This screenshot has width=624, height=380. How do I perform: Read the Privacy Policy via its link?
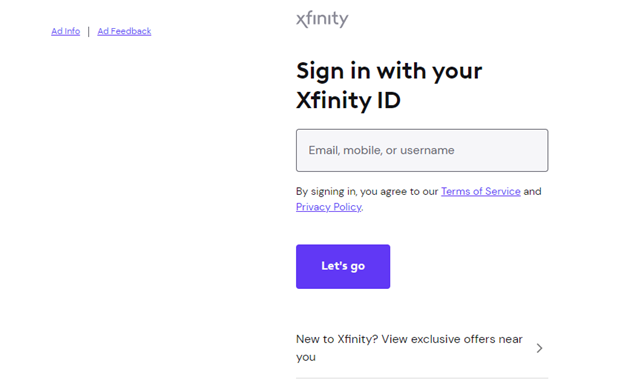click(x=329, y=207)
